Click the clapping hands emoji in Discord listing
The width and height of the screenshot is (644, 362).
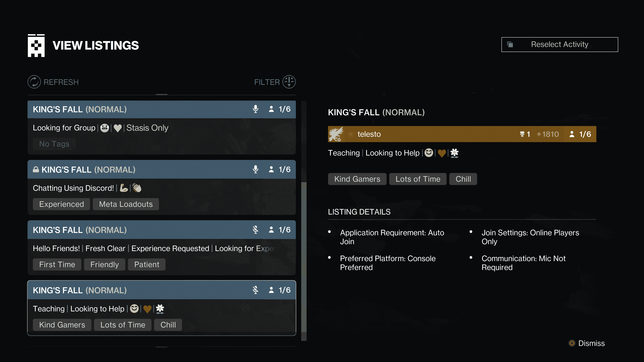[x=137, y=188]
